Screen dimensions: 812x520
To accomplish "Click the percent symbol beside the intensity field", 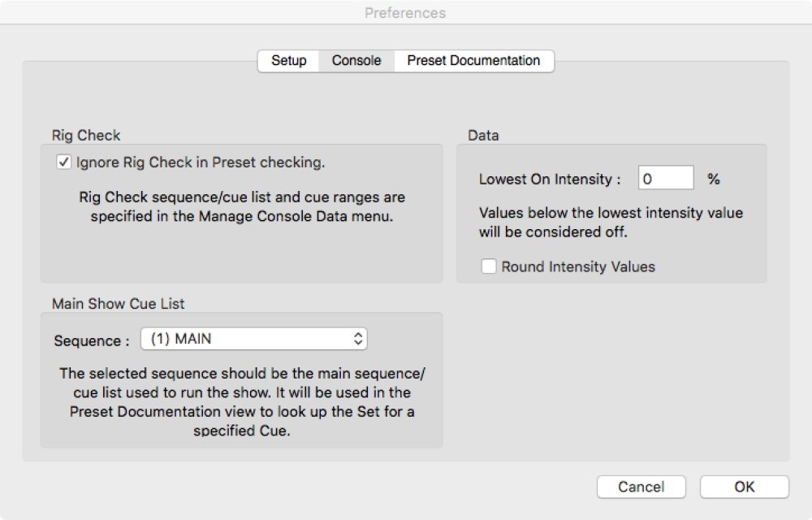I will [x=712, y=178].
